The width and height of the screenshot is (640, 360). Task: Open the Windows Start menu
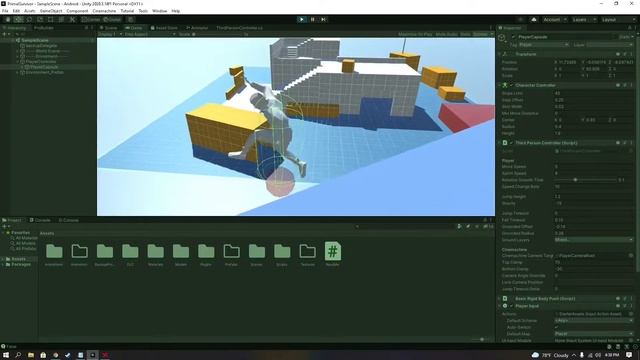click(x=6, y=355)
